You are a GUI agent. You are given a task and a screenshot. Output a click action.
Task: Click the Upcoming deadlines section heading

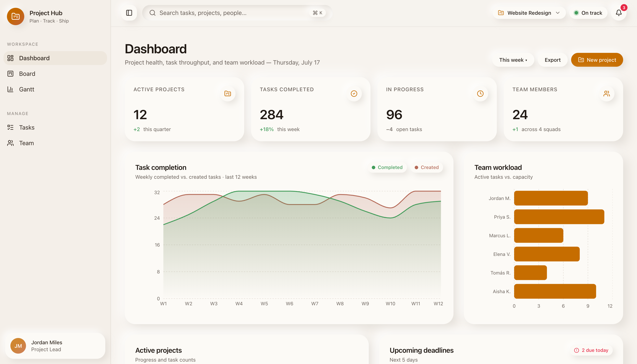coord(421,350)
